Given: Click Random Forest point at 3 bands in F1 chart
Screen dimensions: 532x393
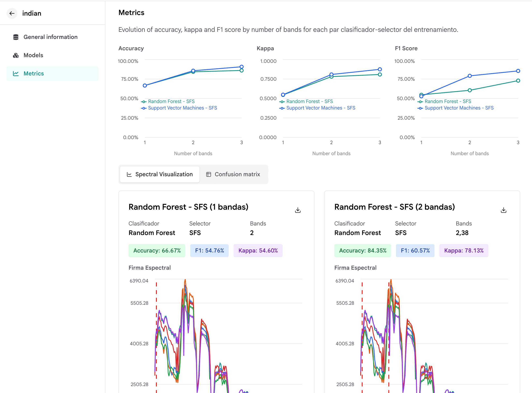Looking at the screenshot, I should 518,81.
